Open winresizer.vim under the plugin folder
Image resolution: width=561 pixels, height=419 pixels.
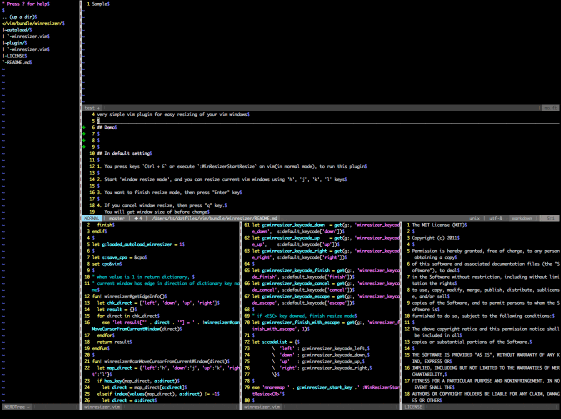[x=29, y=49]
